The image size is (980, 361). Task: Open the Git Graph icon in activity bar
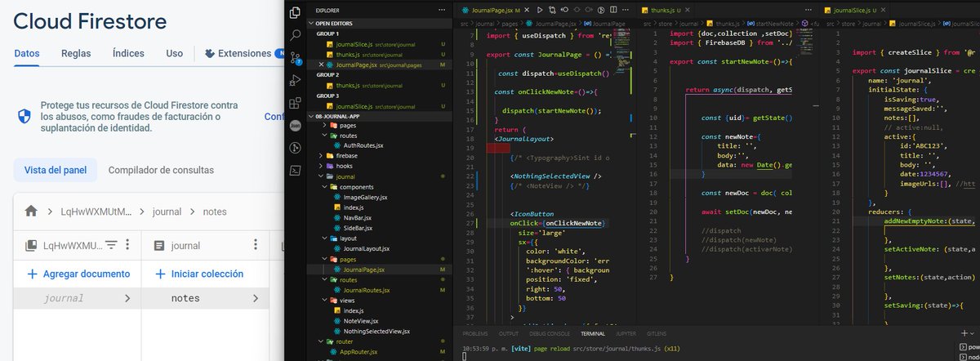coord(296,148)
